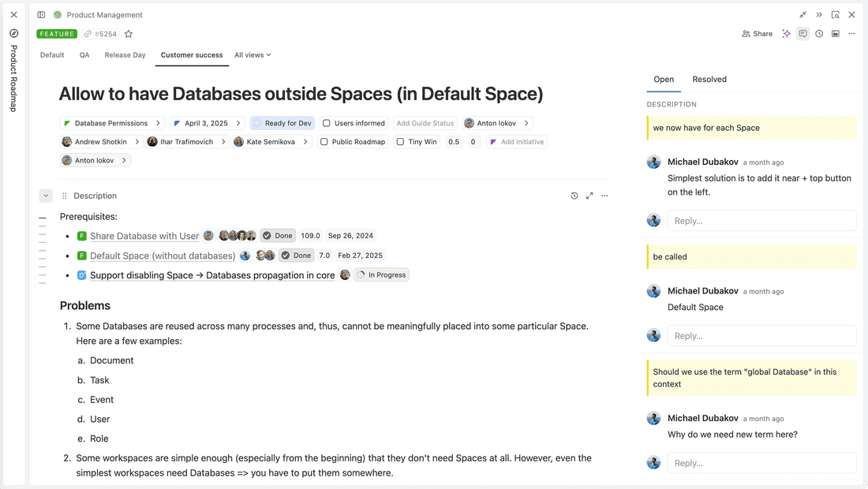Star this feature as favorite

(x=129, y=34)
